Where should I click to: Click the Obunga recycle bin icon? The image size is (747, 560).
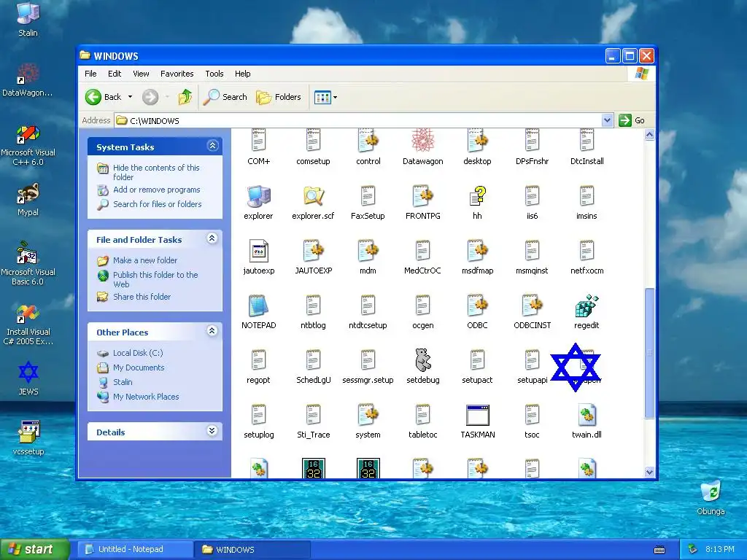coord(711,497)
